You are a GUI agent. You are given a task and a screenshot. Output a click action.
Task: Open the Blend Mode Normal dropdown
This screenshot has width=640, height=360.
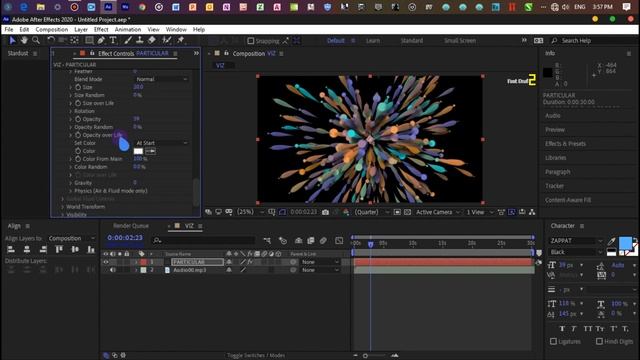[161, 79]
